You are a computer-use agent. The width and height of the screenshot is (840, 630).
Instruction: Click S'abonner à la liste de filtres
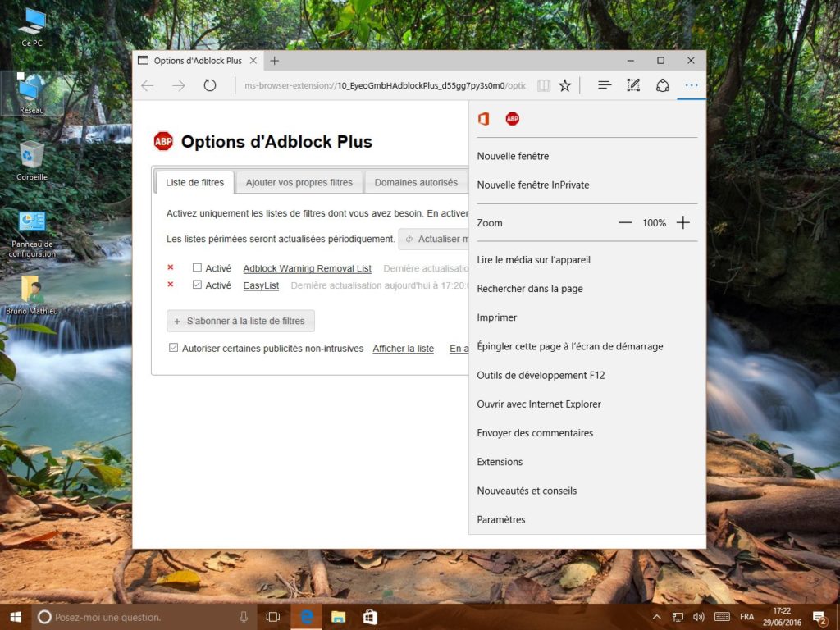pyautogui.click(x=240, y=321)
